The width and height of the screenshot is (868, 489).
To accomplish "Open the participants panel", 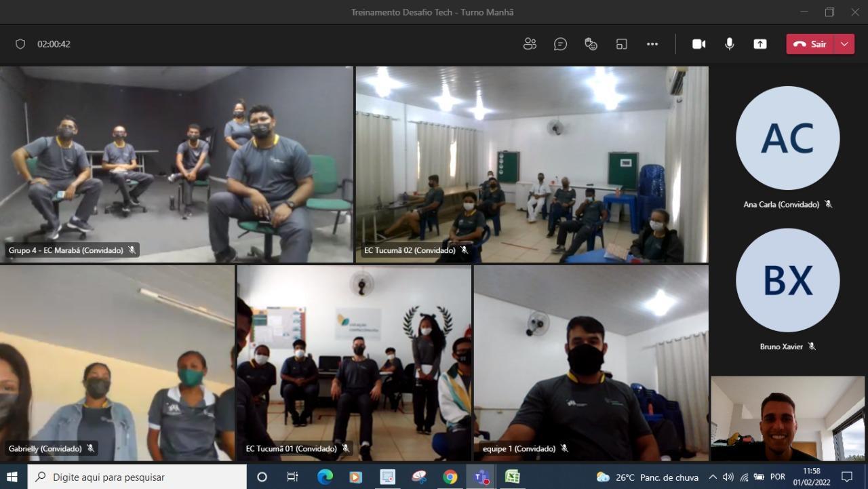I will click(530, 44).
